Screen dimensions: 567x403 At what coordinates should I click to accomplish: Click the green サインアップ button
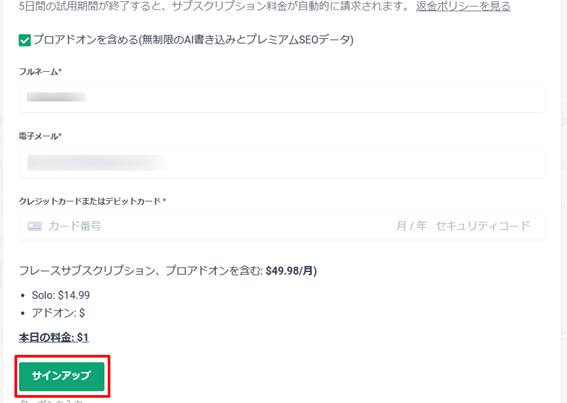click(62, 376)
